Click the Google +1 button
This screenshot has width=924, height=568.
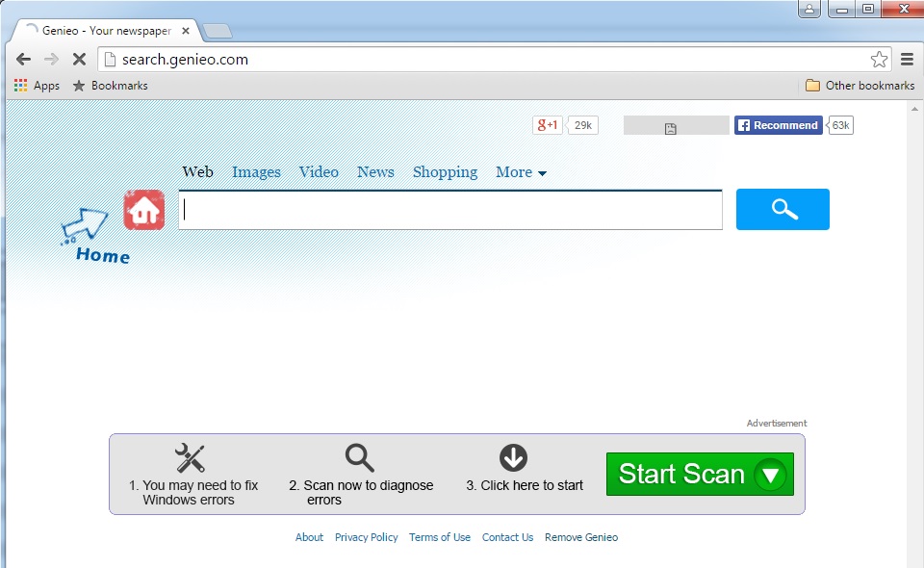pos(548,125)
